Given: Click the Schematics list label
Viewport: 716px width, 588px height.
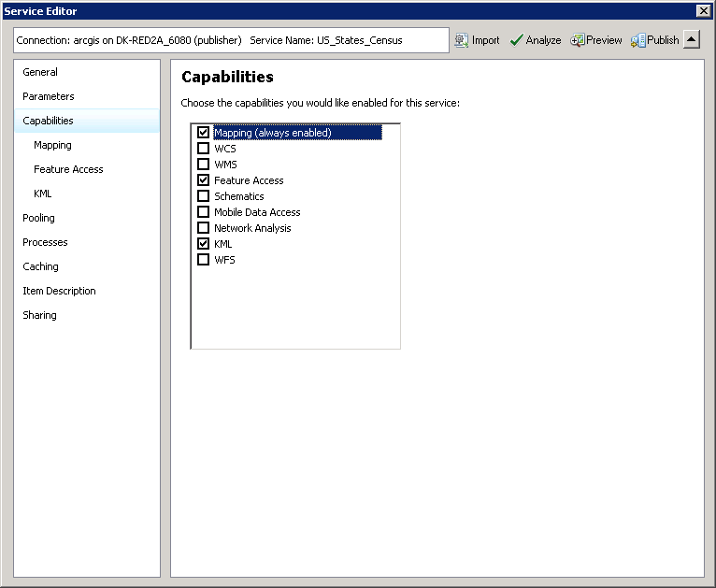Looking at the screenshot, I should coord(238,196).
